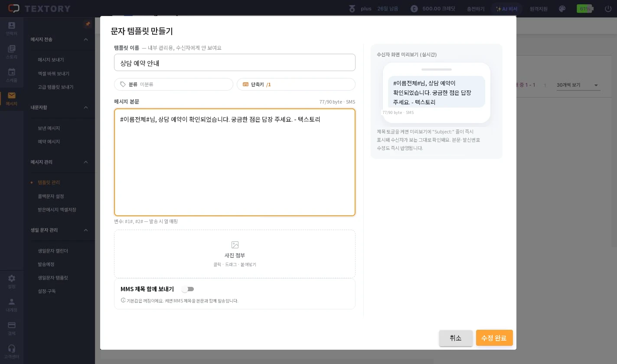The width and height of the screenshot is (617, 364).
Task: Click the battery 61% indicator
Action: coord(585,9)
